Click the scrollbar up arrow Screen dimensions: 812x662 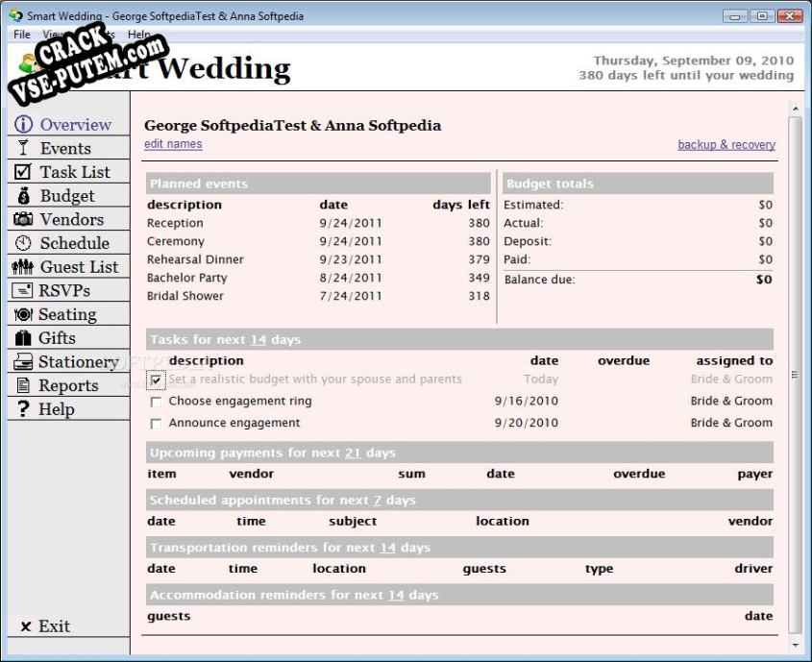coord(795,109)
